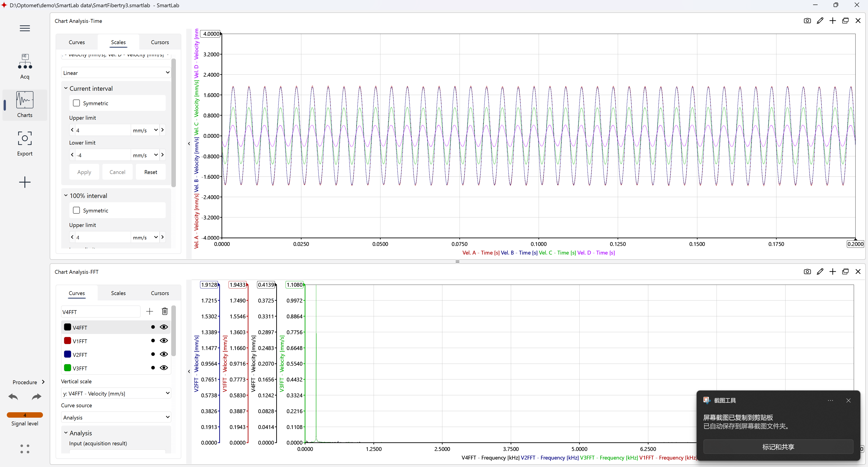Image resolution: width=868 pixels, height=467 pixels.
Task: Enable Symmetric under 100% interval
Action: click(76, 210)
